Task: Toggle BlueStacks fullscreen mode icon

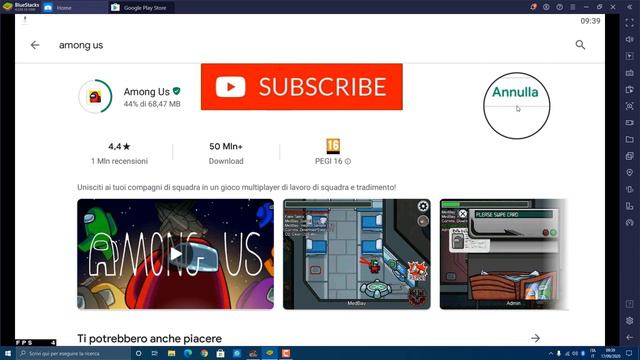Action: tap(629, 23)
